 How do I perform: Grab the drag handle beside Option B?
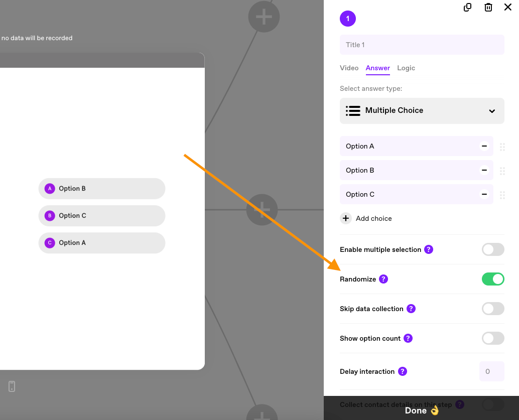click(x=502, y=171)
